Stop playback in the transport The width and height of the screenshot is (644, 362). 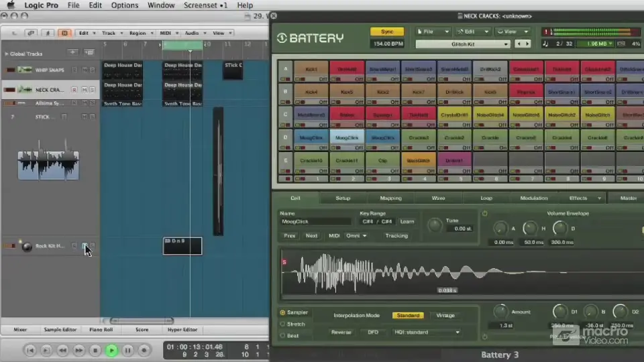click(x=95, y=350)
